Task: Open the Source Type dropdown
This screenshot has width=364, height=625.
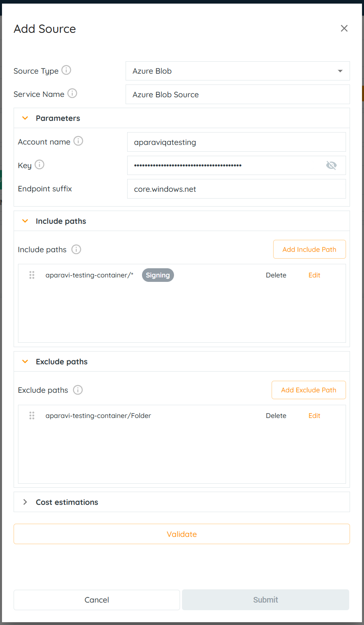Action: [238, 71]
